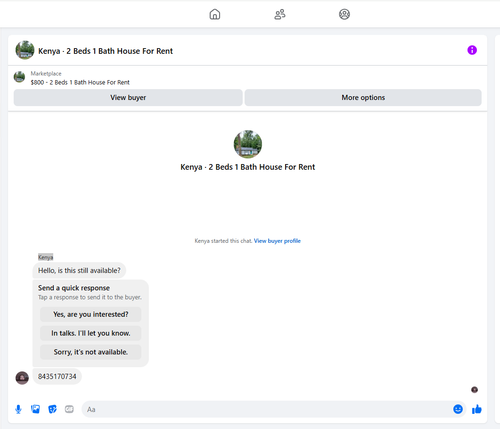Choose a sticker icon
500x429 pixels.
[x=52, y=409]
